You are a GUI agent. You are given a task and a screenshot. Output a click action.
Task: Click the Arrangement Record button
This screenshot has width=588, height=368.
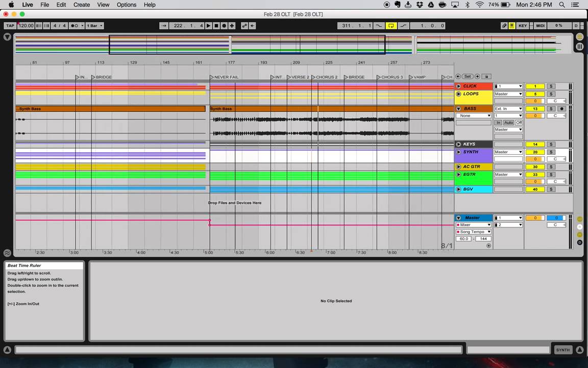pos(224,26)
